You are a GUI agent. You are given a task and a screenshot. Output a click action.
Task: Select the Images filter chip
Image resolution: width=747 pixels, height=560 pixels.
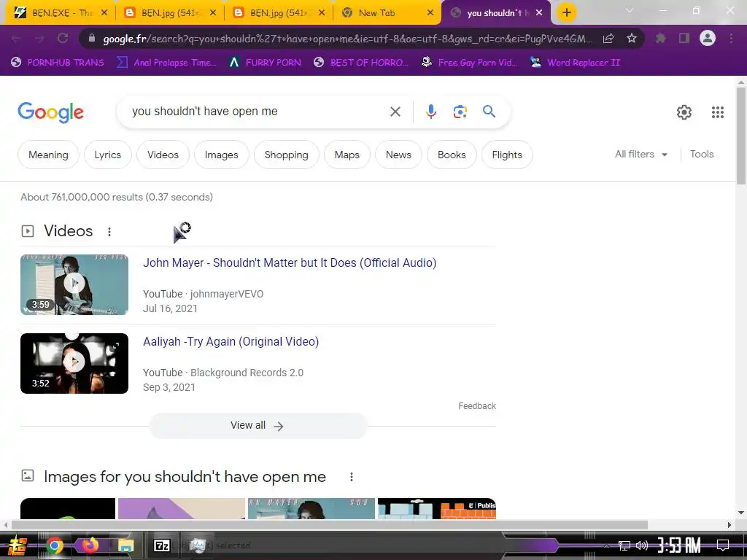click(x=222, y=155)
